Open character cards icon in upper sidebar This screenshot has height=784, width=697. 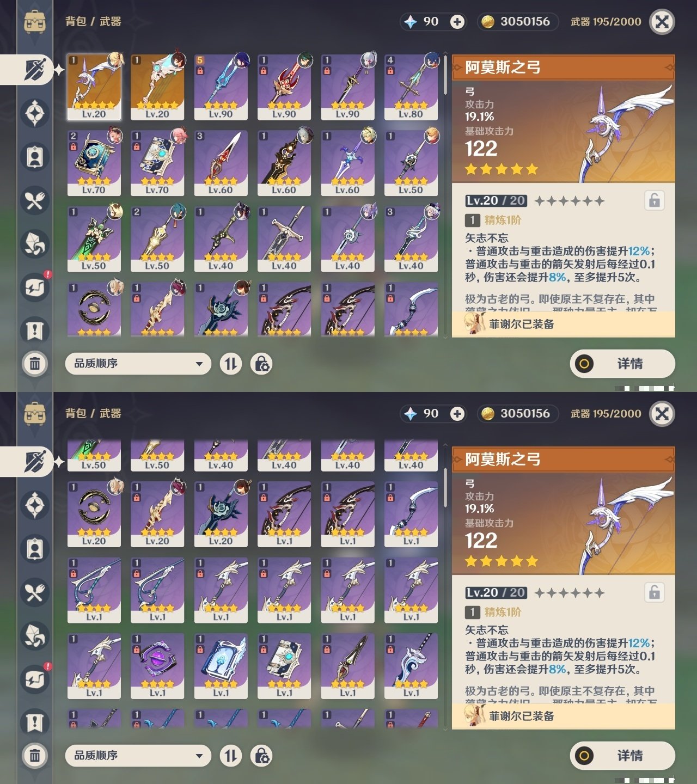[35, 157]
